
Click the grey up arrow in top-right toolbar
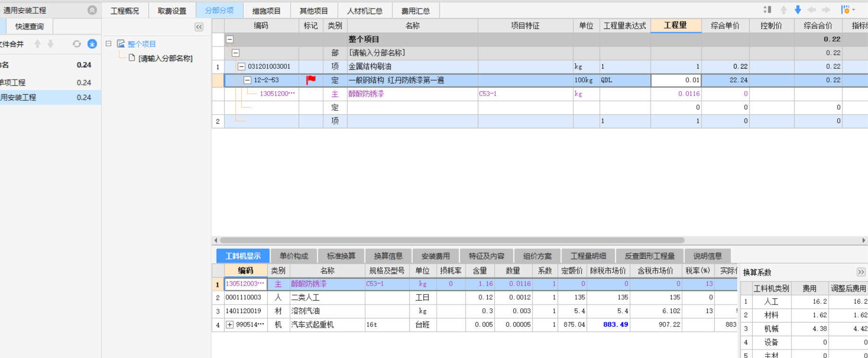pyautogui.click(x=784, y=10)
